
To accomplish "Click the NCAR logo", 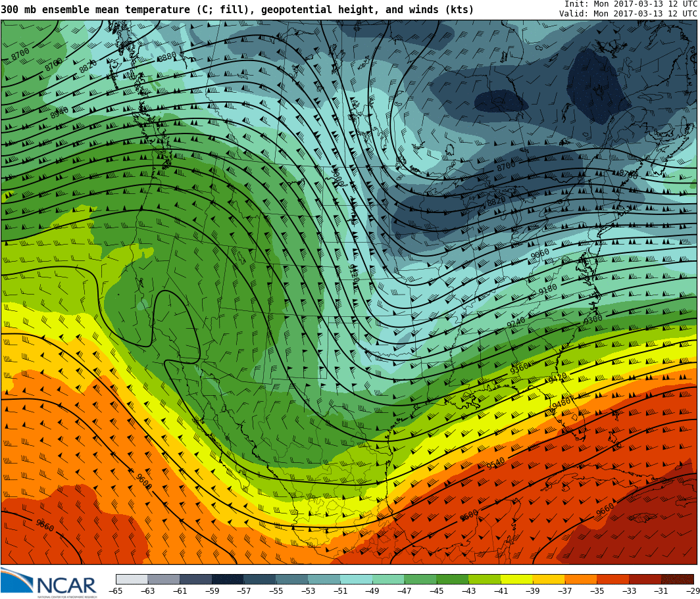I will coord(49,583).
